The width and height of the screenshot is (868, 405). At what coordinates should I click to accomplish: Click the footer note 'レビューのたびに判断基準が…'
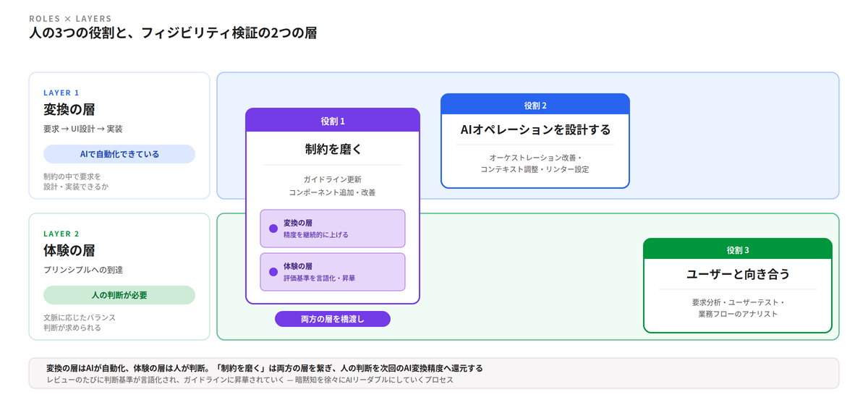pyautogui.click(x=250, y=380)
